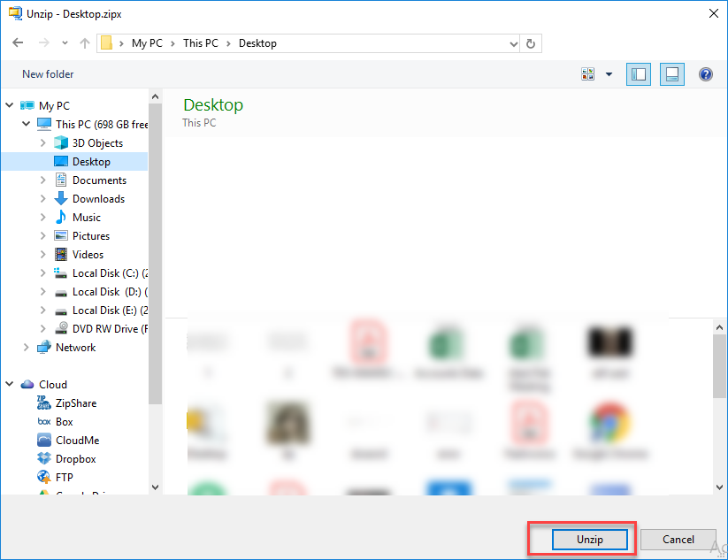728x560 pixels.
Task: Select the 3D Objects folder
Action: click(97, 143)
